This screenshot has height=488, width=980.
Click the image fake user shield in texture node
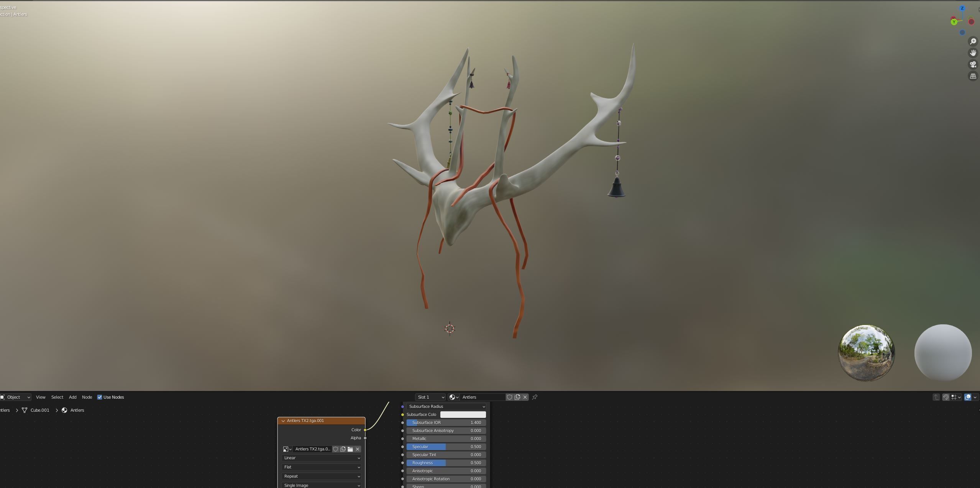[335, 449]
